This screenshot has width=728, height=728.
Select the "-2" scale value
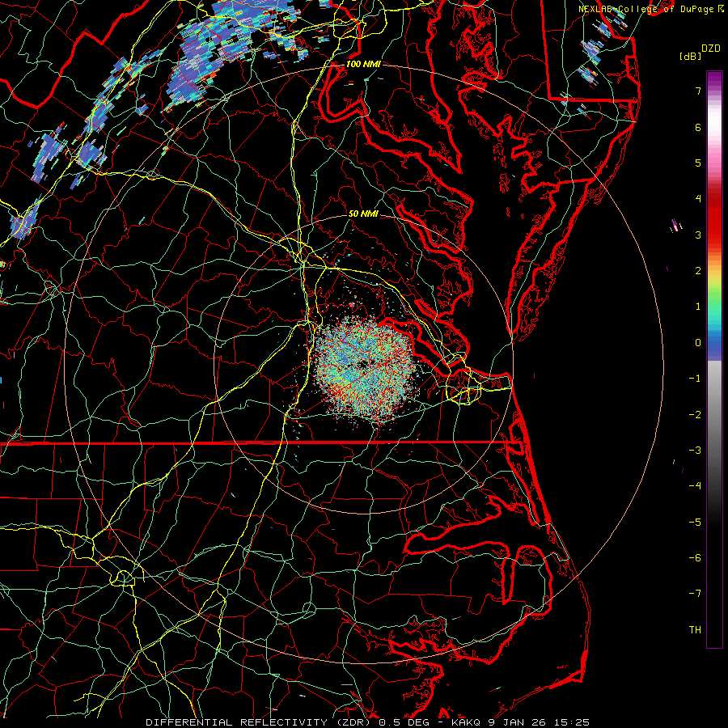pyautogui.click(x=695, y=415)
